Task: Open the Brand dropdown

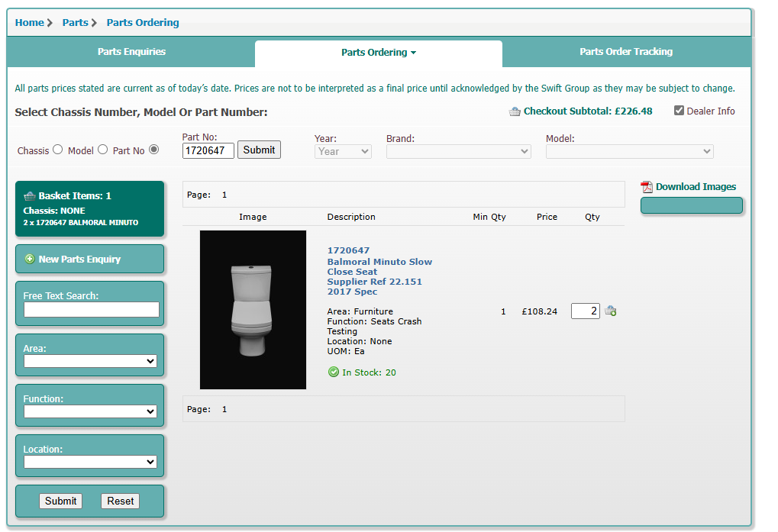Action: pyautogui.click(x=458, y=151)
